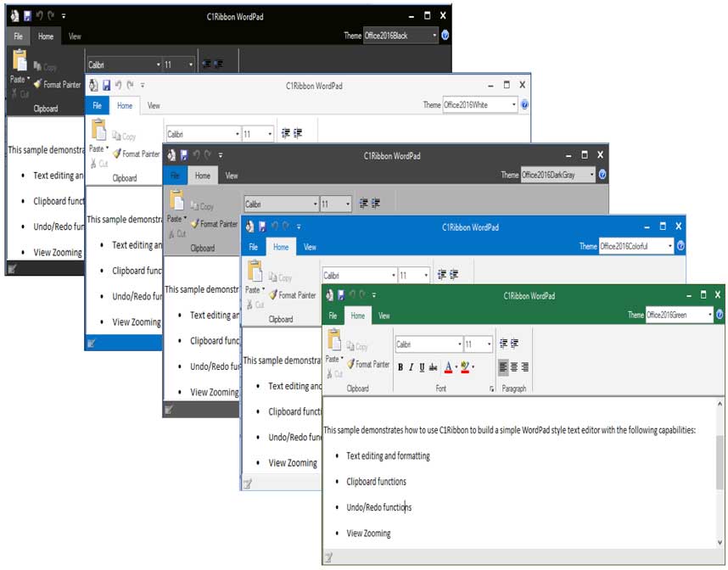
Task: Toggle Italic formatting in the Font group
Action: [411, 366]
